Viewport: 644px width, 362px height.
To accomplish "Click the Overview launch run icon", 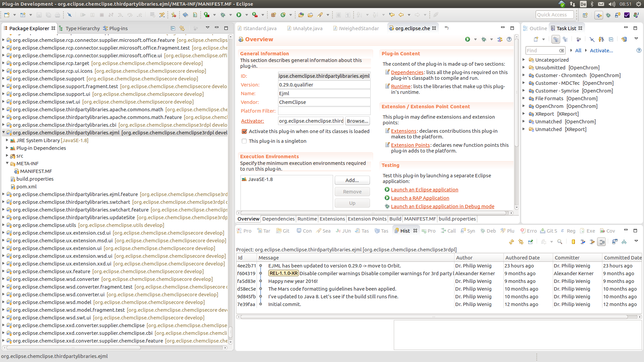I will pos(468,39).
